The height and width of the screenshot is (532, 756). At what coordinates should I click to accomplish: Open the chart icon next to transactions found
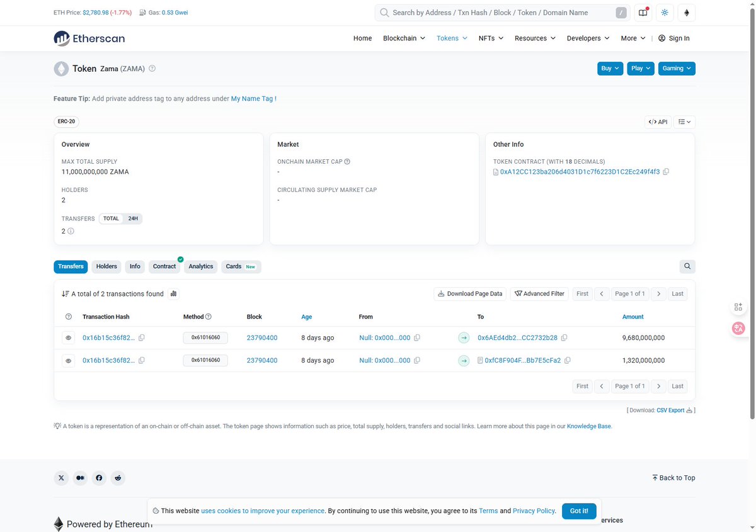coord(174,293)
